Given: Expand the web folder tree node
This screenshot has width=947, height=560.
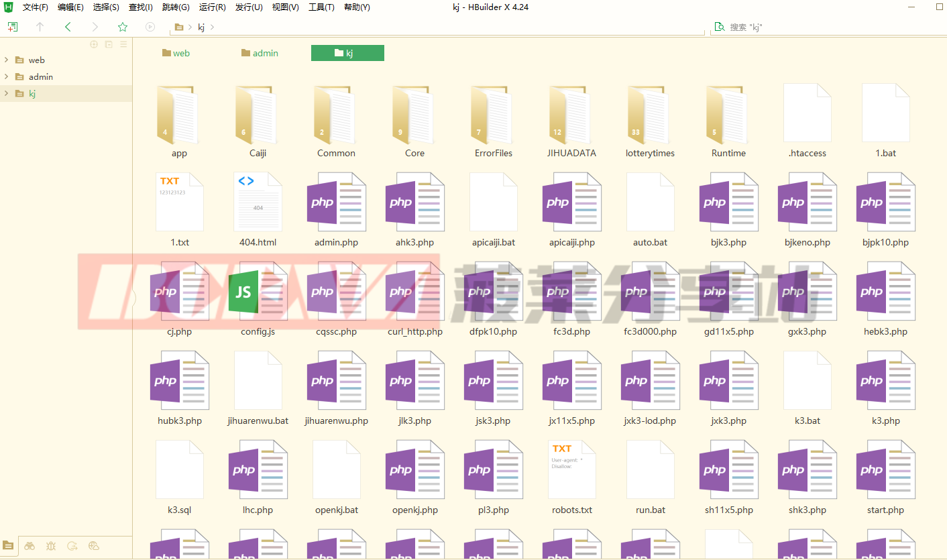Looking at the screenshot, I should [6, 60].
